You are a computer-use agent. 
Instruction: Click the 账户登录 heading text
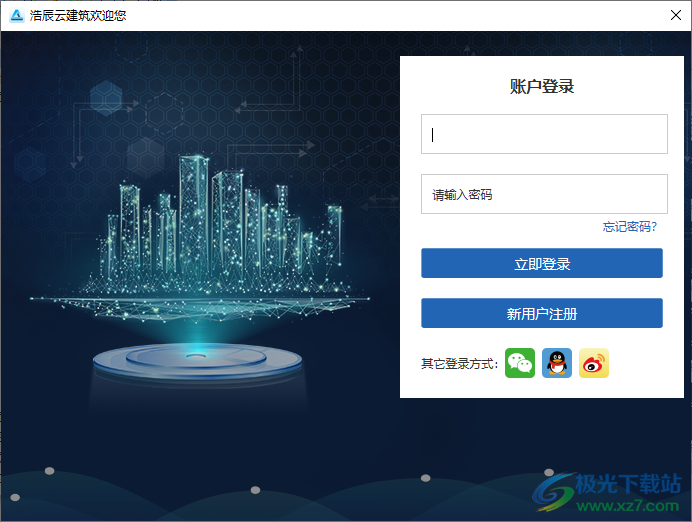pos(542,86)
